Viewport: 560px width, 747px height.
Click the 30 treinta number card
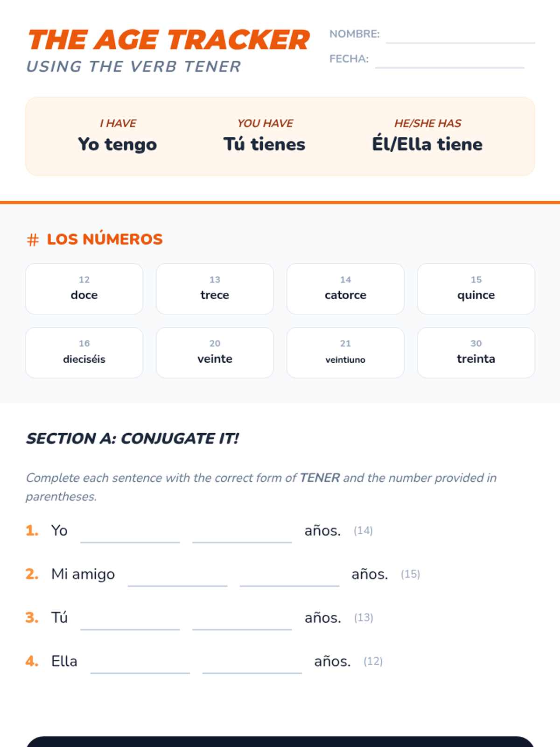tap(476, 352)
